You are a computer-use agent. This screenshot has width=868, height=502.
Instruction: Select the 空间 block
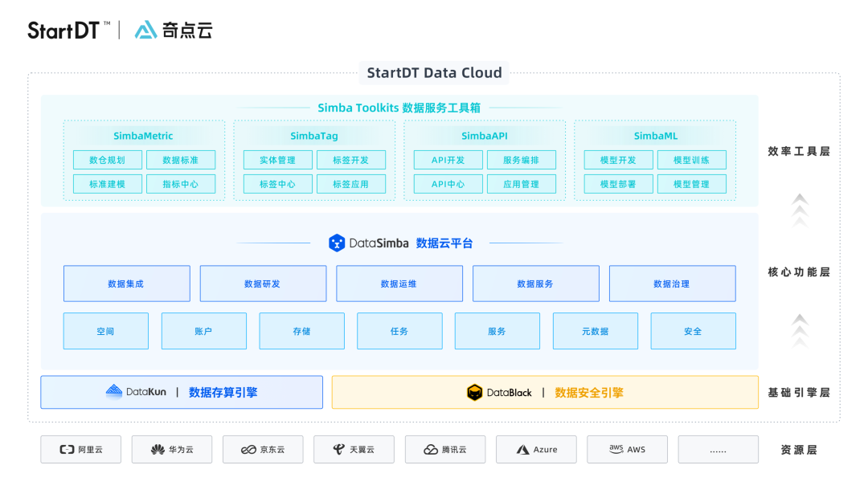coord(106,331)
